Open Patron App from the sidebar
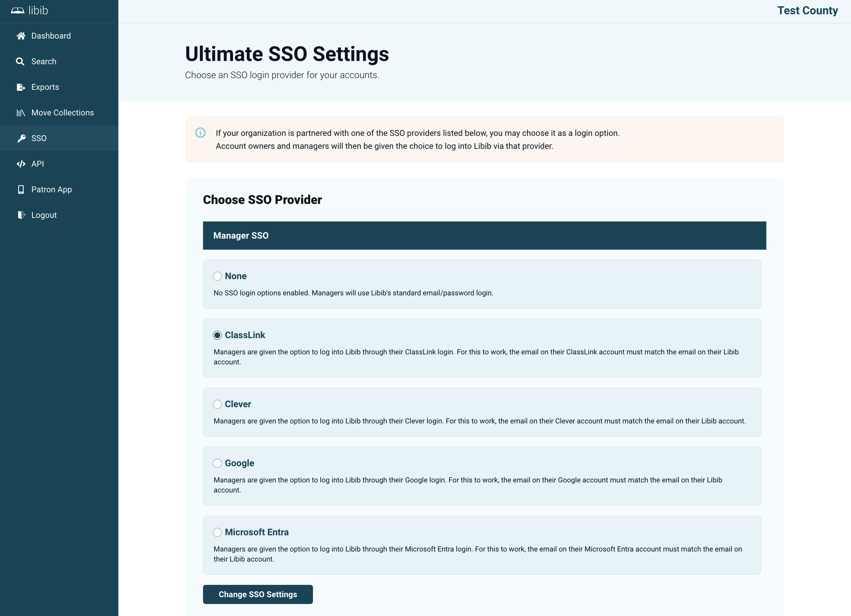851x616 pixels. point(59,189)
